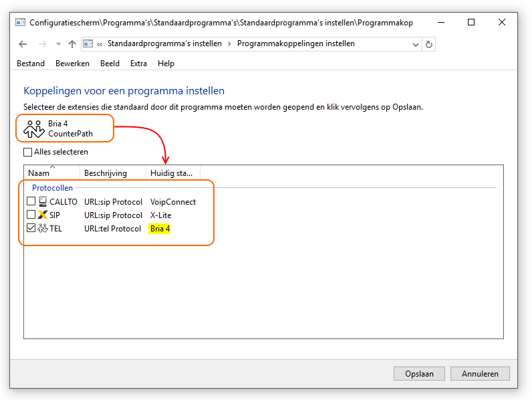Click the 'TEL' protocol name
This screenshot has height=400, width=532.
coord(55,229)
